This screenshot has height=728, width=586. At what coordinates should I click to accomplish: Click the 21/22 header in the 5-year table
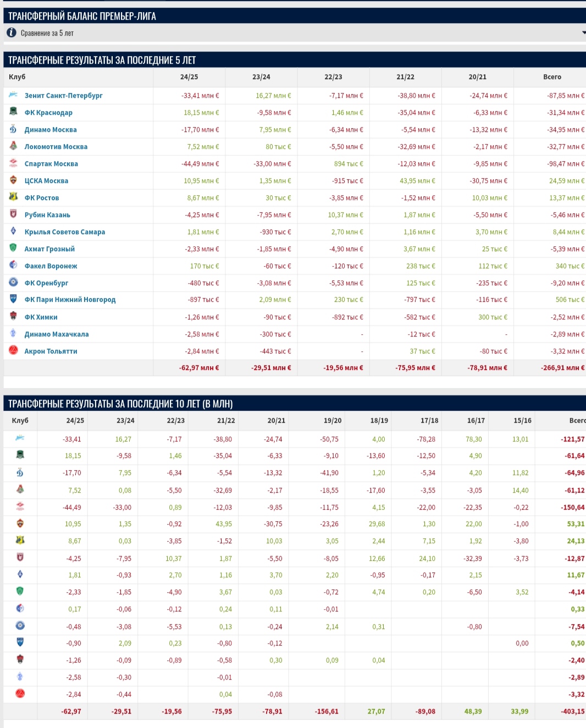[405, 77]
